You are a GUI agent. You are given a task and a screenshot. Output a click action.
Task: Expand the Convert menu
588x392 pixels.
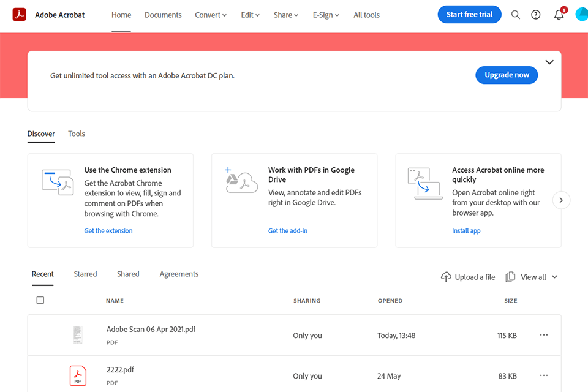(x=210, y=15)
